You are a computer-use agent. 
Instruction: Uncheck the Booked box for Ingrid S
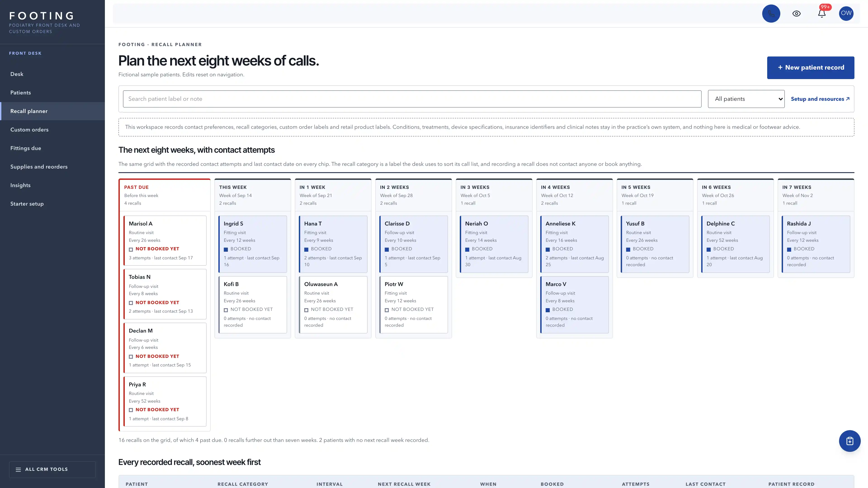(x=226, y=249)
